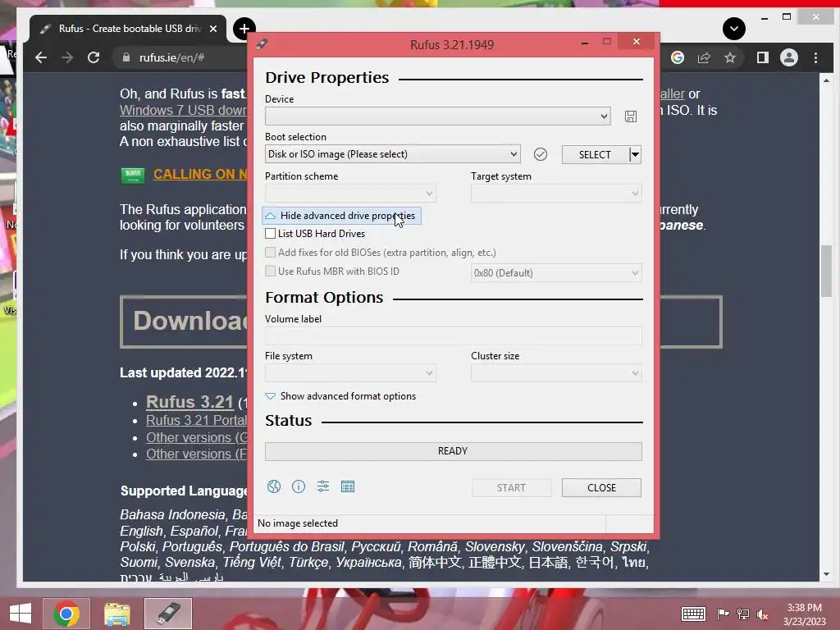This screenshot has width=840, height=630.
Task: Toggle Chrome side panel icon
Action: click(763, 57)
